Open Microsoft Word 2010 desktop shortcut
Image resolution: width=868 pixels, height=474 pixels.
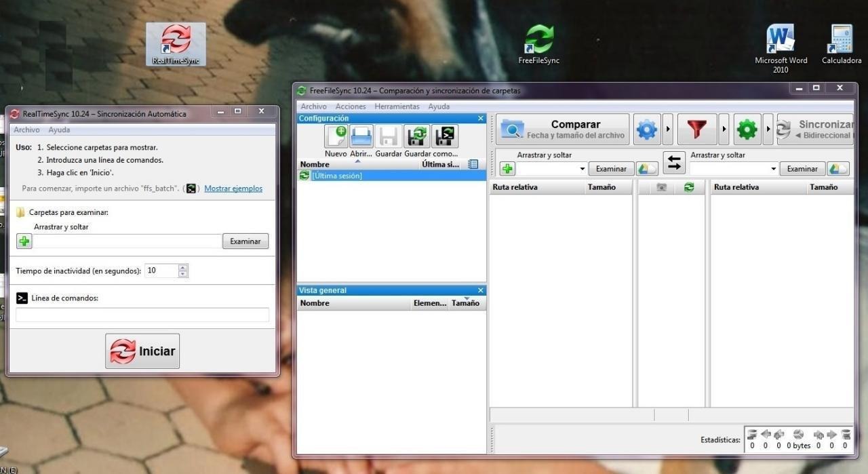coord(781,49)
